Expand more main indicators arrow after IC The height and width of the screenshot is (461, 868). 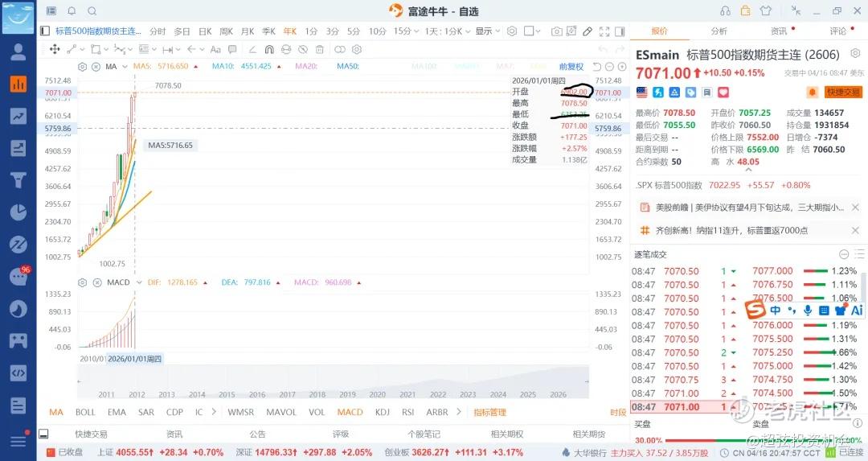pos(214,412)
